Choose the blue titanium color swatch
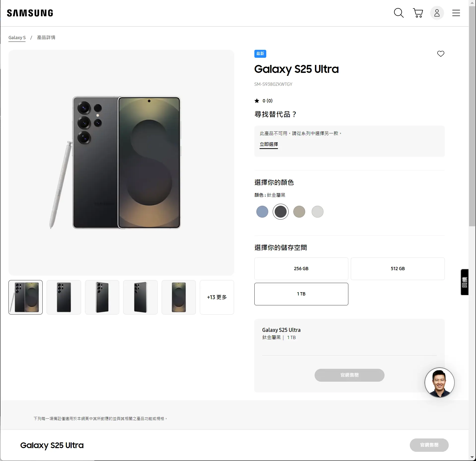 point(262,212)
